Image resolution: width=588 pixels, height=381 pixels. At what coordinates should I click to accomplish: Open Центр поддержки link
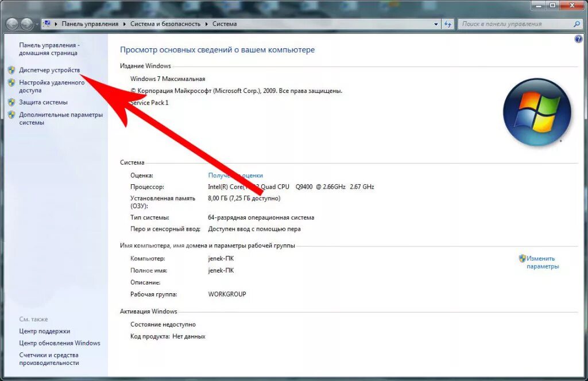45,331
